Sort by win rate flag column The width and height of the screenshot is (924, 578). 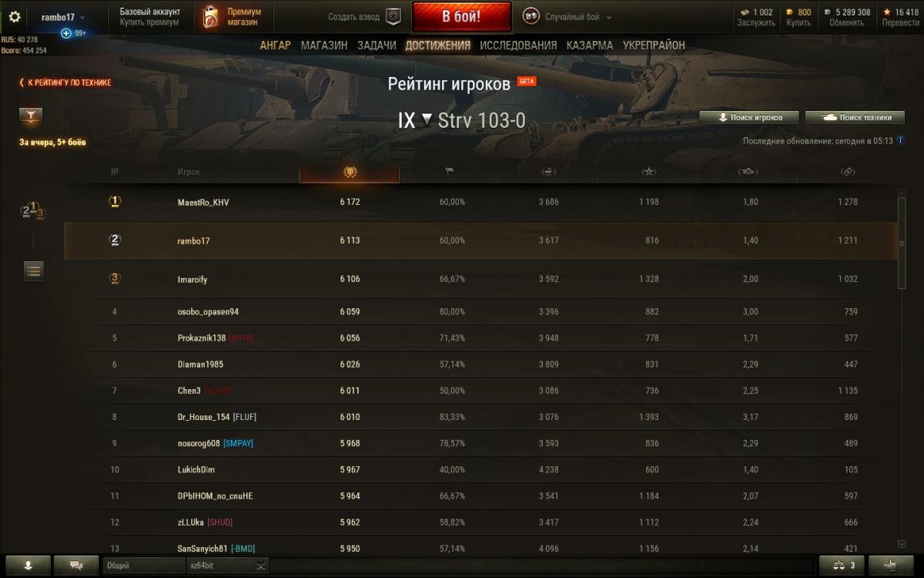coord(449,171)
